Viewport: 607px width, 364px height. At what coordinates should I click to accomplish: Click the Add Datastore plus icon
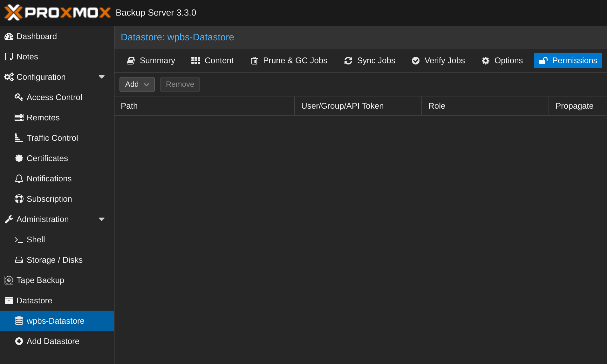pos(19,341)
